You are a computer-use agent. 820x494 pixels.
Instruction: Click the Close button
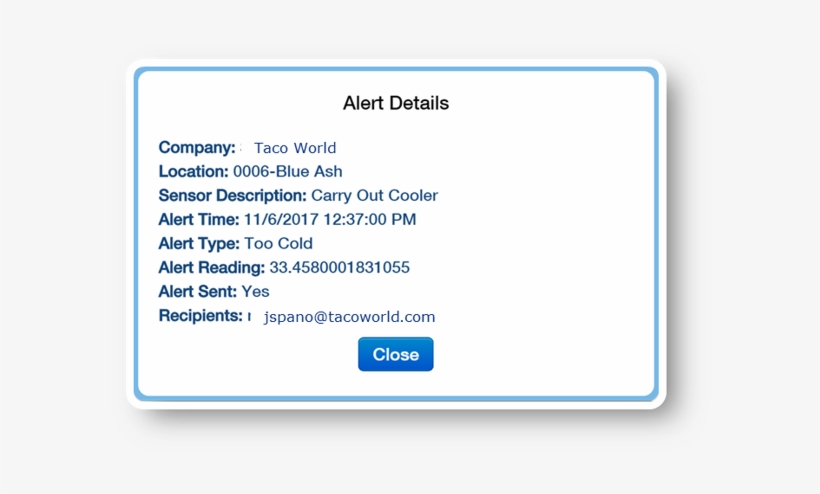pos(395,354)
